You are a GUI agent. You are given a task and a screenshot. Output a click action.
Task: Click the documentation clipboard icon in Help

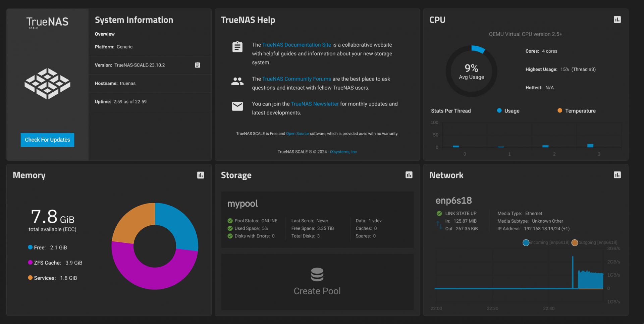(237, 47)
